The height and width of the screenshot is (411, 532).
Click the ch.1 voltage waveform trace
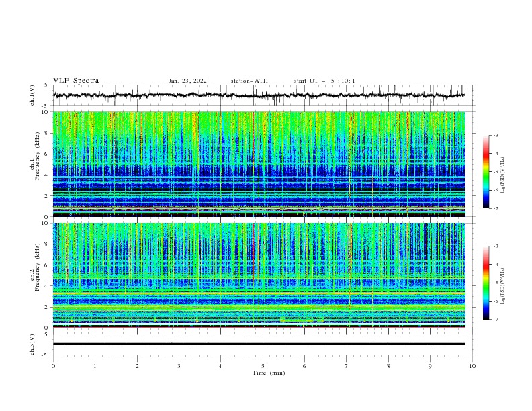[x=259, y=95]
